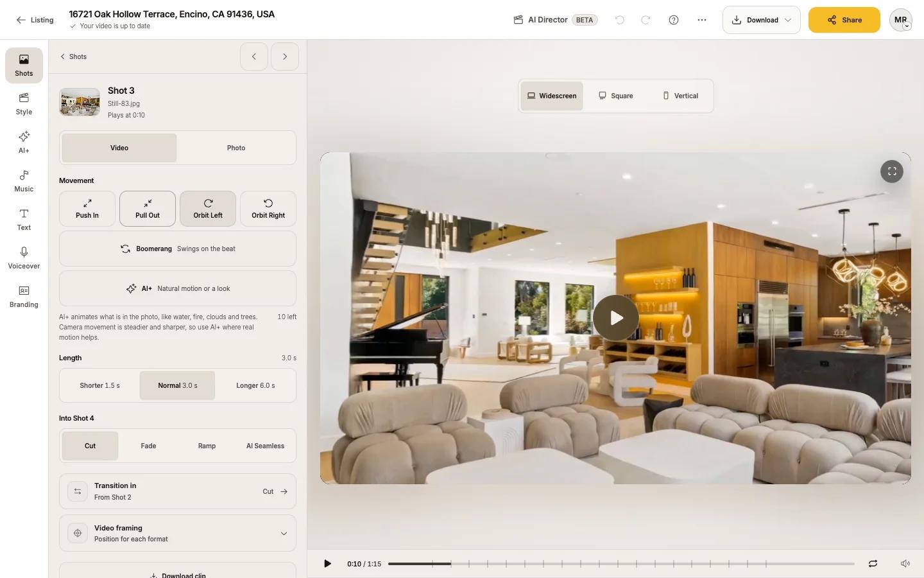924x578 pixels.
Task: Open Transition in from Shot 2
Action: coord(178,491)
